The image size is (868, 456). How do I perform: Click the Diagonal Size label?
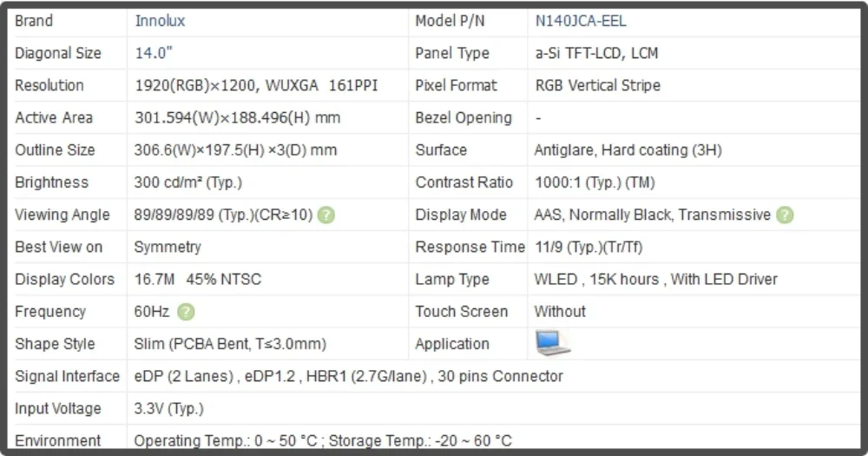58,53
